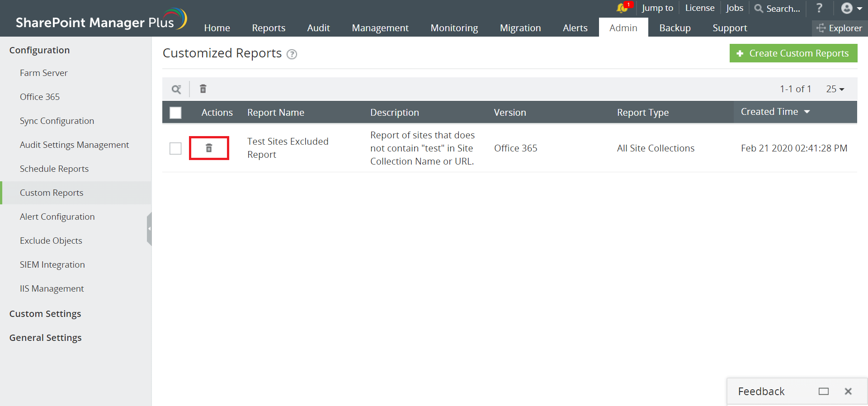Click the Feb 21 2020 created time cell
This screenshot has width=868, height=406.
pos(794,148)
